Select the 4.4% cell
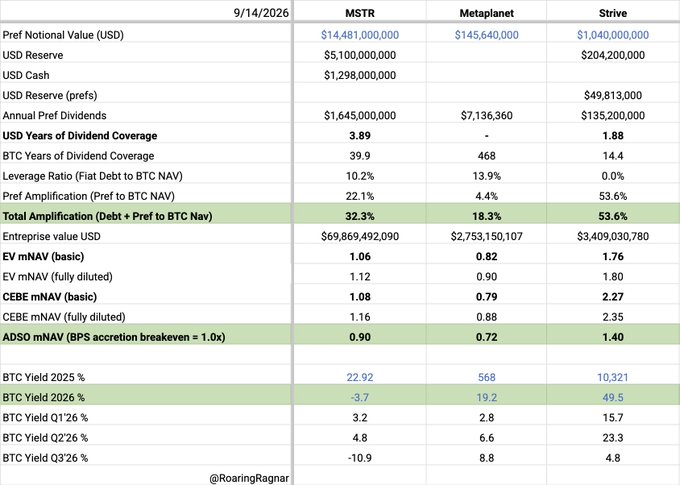 point(487,196)
